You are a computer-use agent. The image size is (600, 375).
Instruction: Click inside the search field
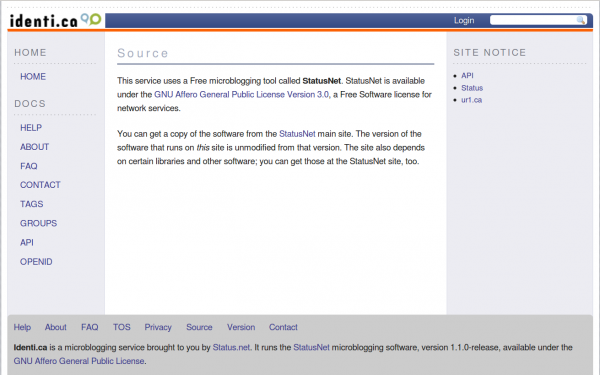coord(533,20)
